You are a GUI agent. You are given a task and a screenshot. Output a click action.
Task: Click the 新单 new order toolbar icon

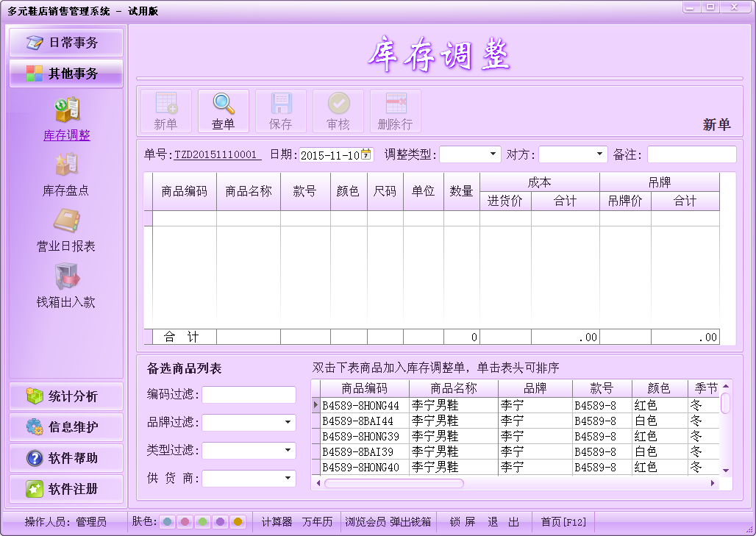pos(166,111)
